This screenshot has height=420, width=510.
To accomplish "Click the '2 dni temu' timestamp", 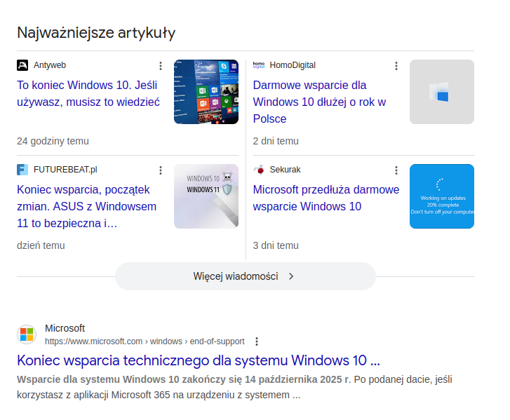I will tap(276, 141).
